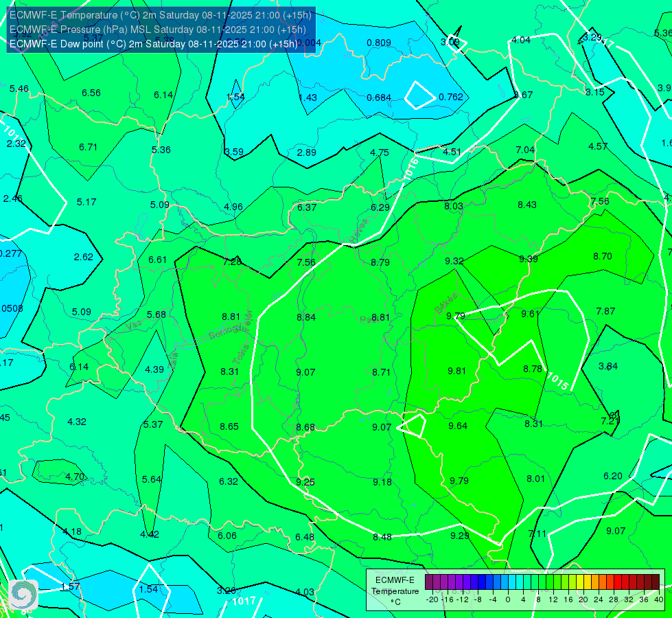Click the 7.87 temperature value

[x=605, y=311]
